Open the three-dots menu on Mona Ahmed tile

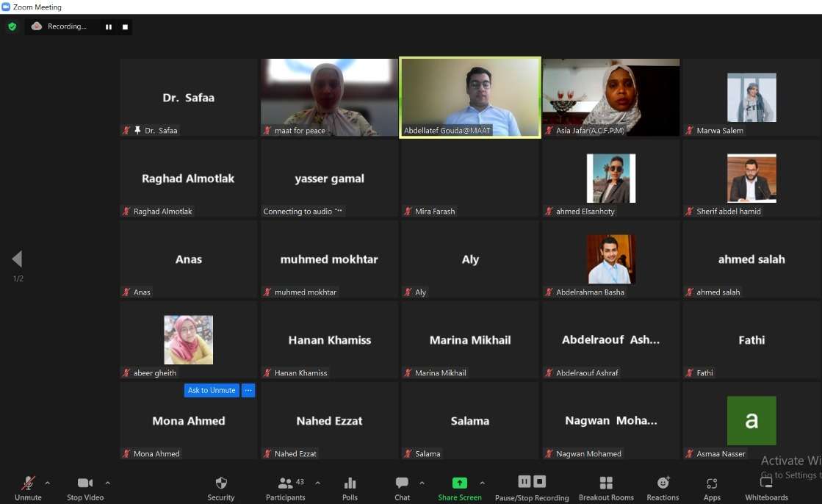click(248, 390)
